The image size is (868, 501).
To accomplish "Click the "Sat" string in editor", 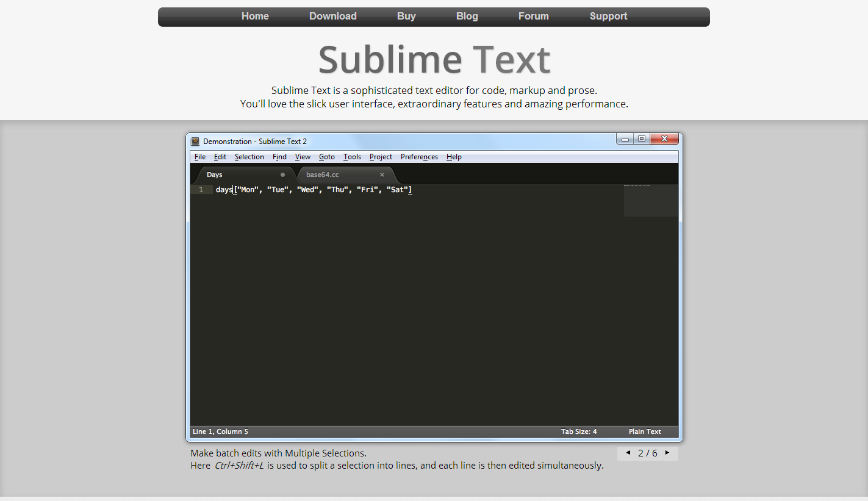I will coord(397,190).
